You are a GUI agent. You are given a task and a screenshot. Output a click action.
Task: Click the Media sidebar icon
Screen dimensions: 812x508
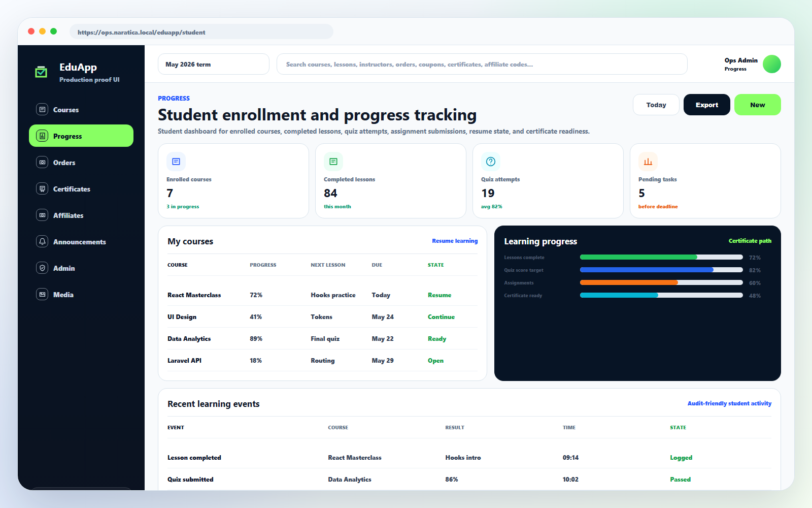tap(42, 294)
